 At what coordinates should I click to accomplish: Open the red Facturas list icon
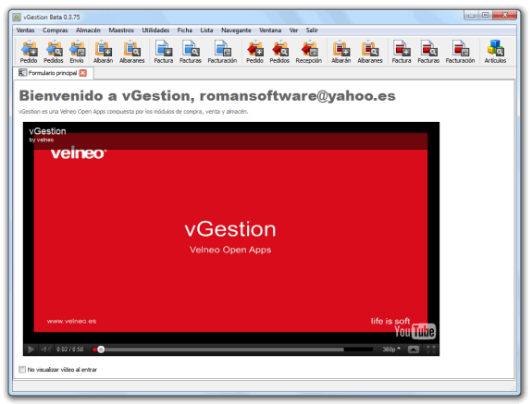coord(428,52)
